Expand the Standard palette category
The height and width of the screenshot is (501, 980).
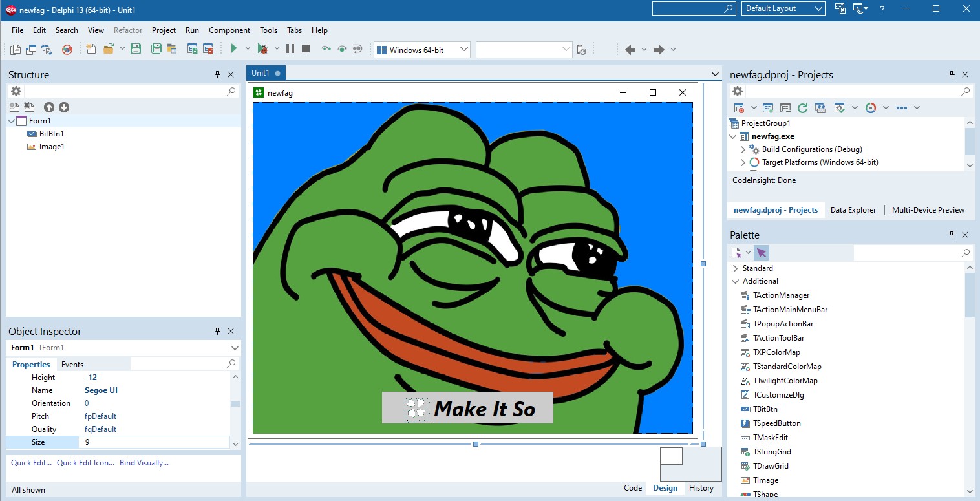coord(735,268)
